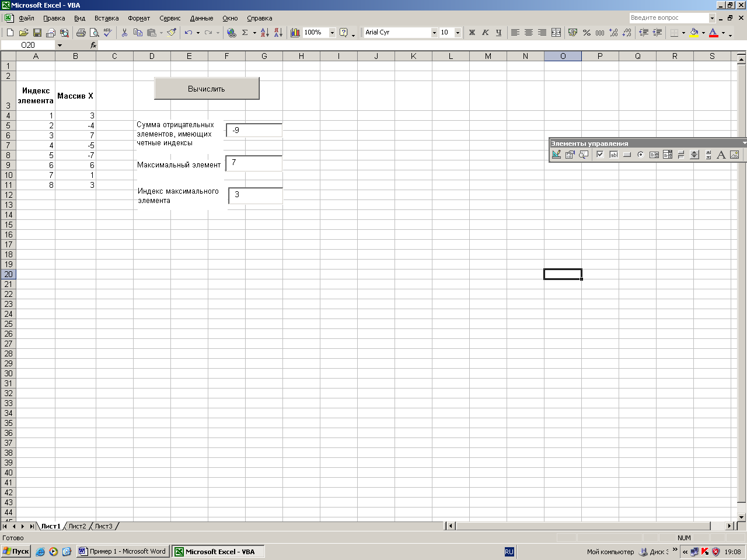
Task: Insert hyperlink using globe icon
Action: [232, 33]
